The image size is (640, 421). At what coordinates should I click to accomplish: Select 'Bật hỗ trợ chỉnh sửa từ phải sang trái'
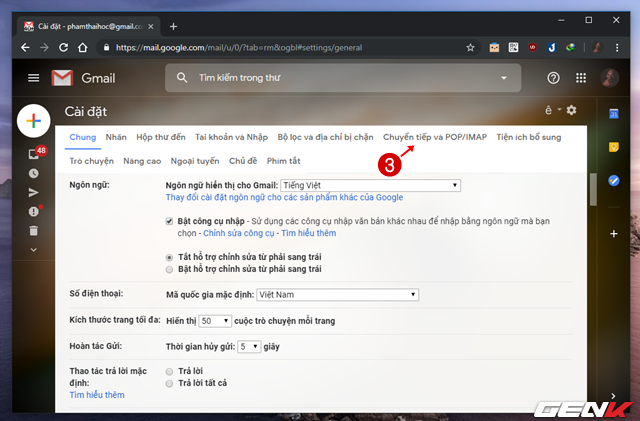[169, 270]
